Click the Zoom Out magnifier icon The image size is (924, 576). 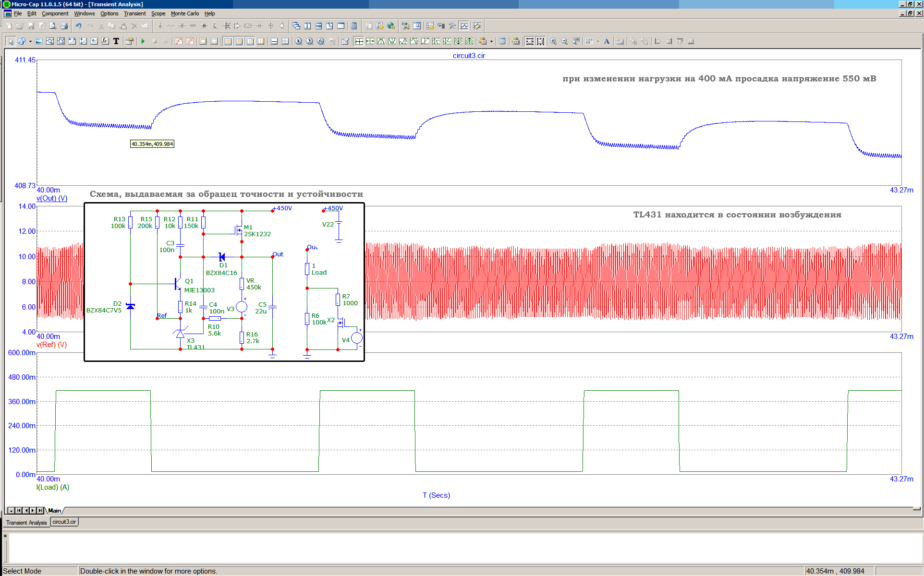564,41
